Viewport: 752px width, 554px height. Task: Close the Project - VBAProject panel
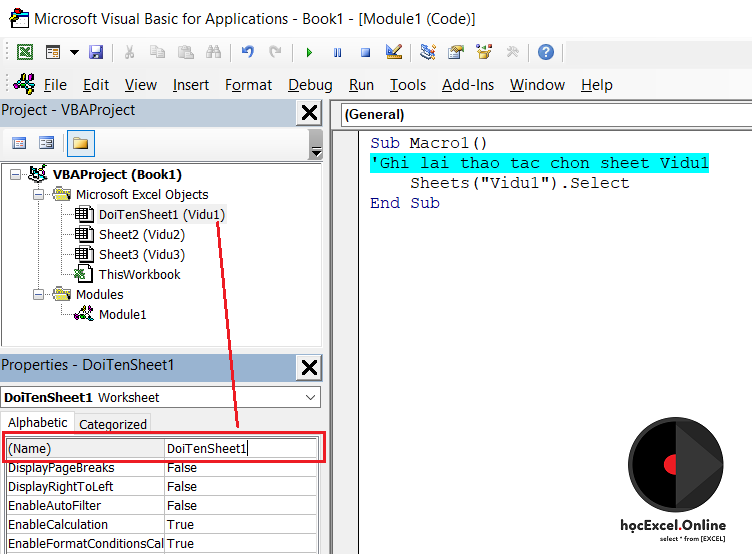[309, 113]
